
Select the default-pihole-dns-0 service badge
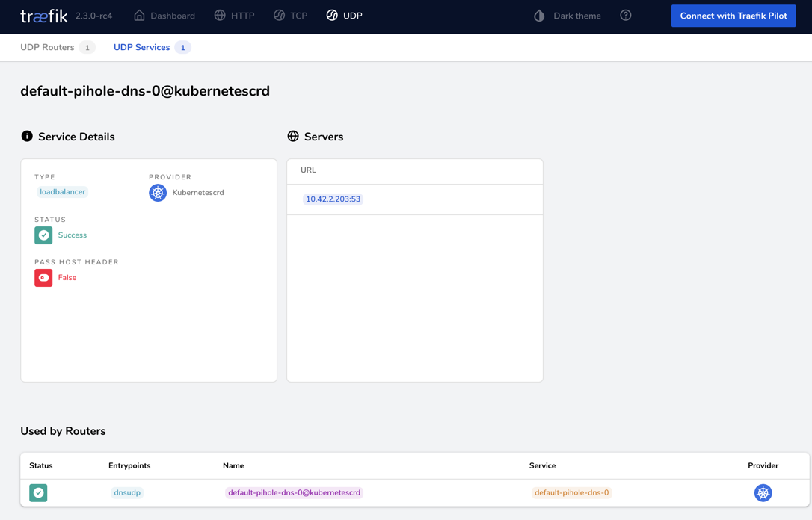click(571, 492)
